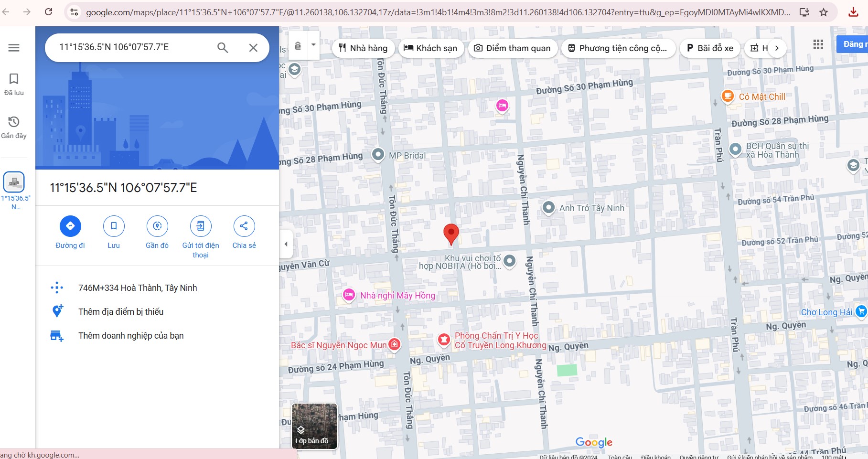Viewport: 868px width, 459px height.
Task: Click Bác sĩ Nguyễn Ngọc Mun marker
Action: pyautogui.click(x=394, y=344)
